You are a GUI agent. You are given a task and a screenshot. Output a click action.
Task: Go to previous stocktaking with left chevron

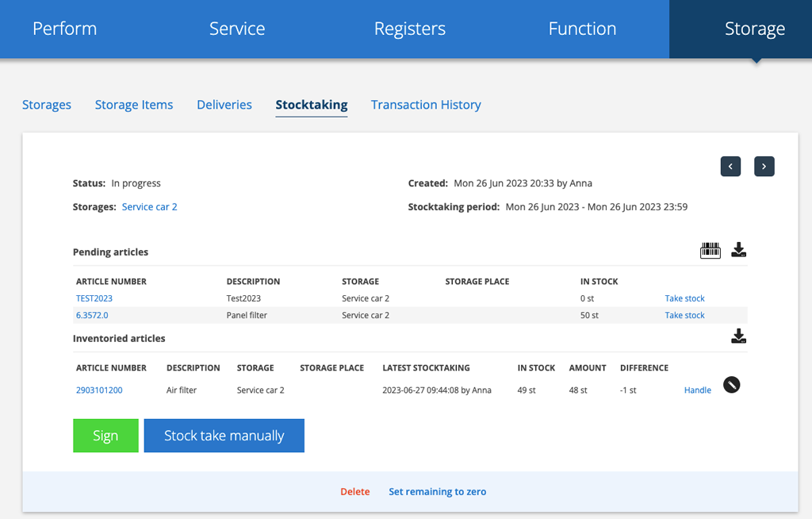[x=730, y=167]
